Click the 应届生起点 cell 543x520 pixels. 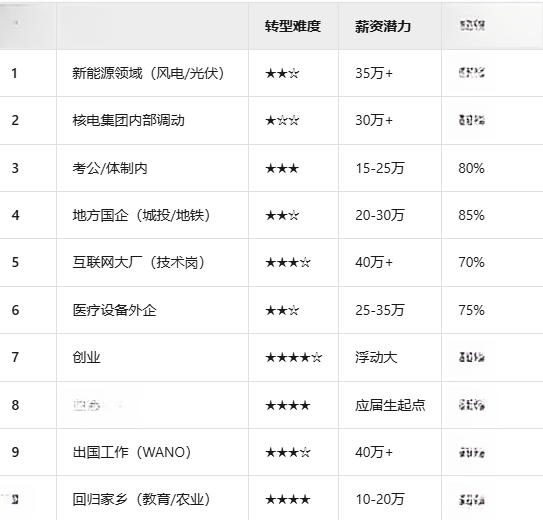(390, 405)
